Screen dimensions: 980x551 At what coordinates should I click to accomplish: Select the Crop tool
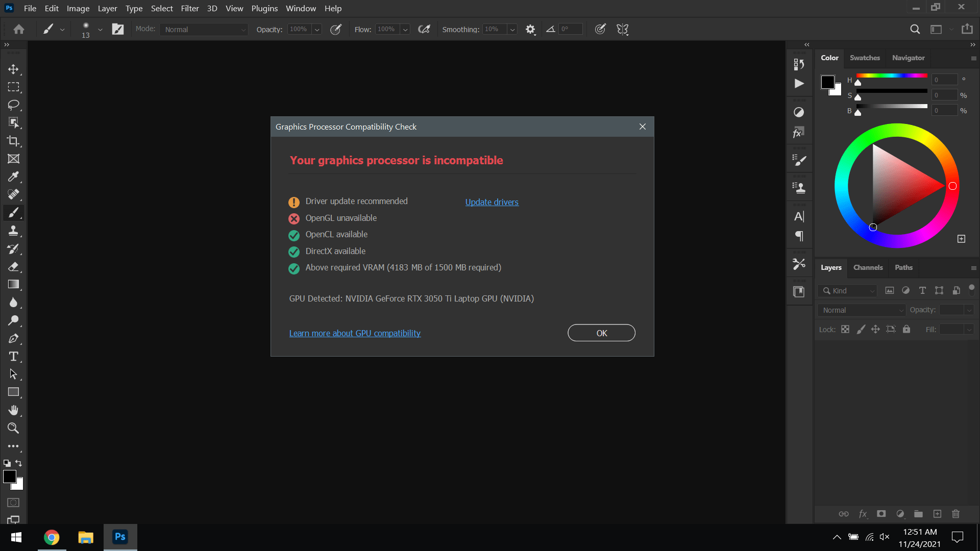[x=14, y=141]
